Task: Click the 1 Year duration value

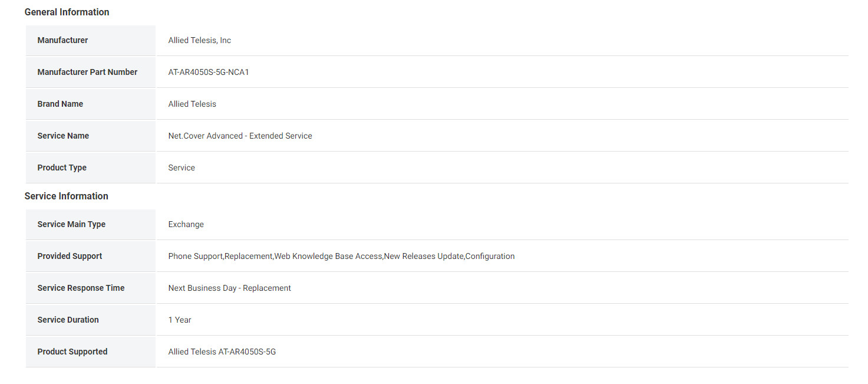Action: pos(180,320)
